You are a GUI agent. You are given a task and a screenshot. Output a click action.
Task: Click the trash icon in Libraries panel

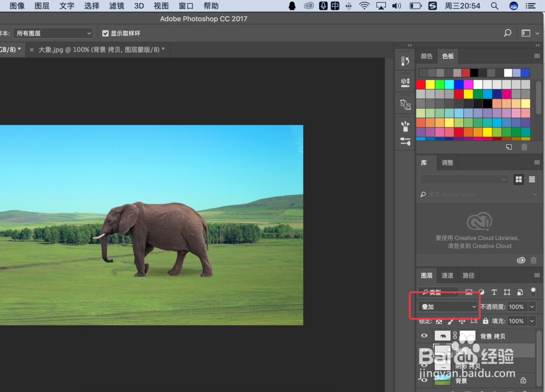tap(534, 260)
